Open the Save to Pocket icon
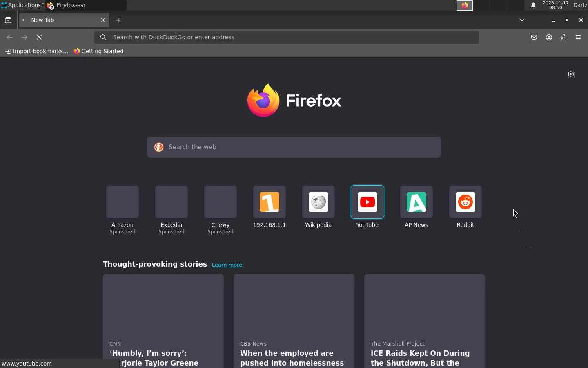The width and height of the screenshot is (588, 368). [534, 37]
